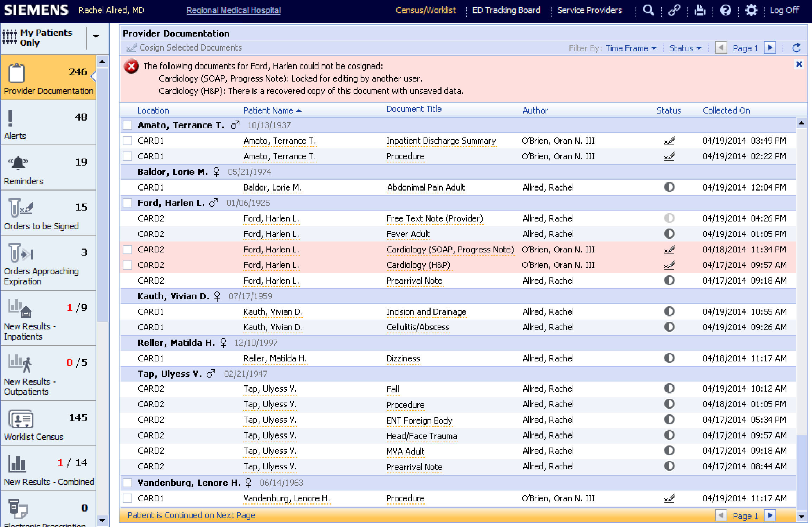Click the search magnifier icon
The width and height of the screenshot is (812, 527).
coord(648,10)
